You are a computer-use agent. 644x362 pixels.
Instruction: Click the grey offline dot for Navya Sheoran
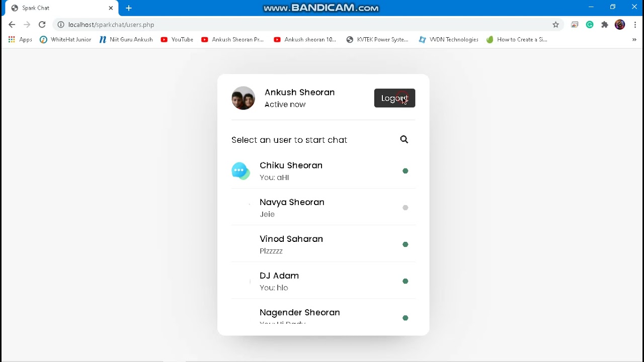point(405,208)
